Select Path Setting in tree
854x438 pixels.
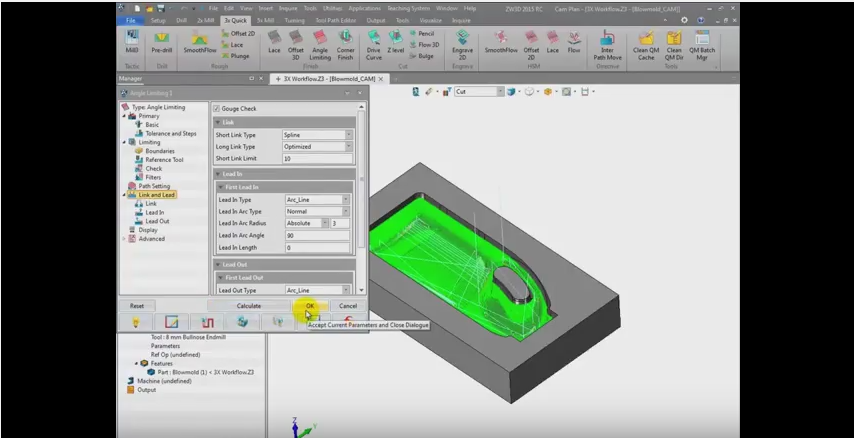pos(154,186)
